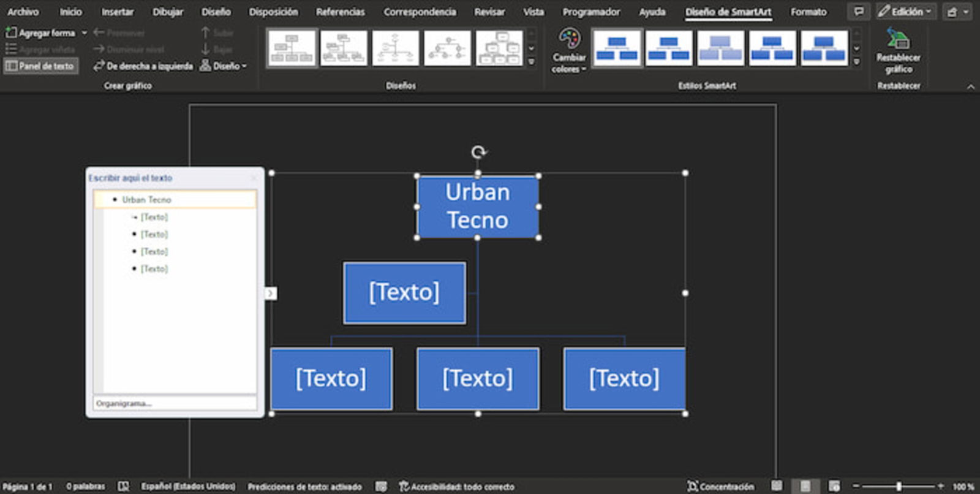Switch to the Insertar tab
Viewport: 980px width, 494px height.
click(x=118, y=12)
